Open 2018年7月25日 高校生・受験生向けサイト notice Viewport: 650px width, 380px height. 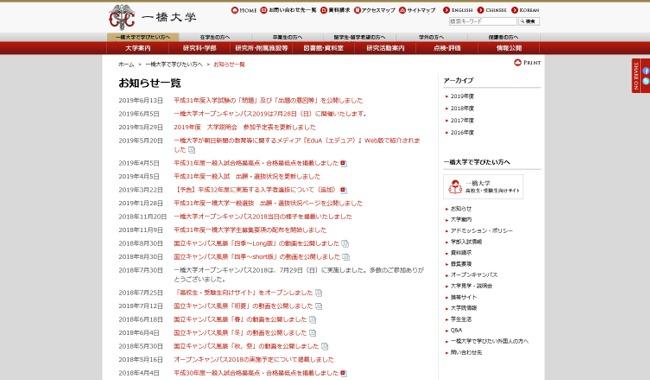tap(243, 293)
